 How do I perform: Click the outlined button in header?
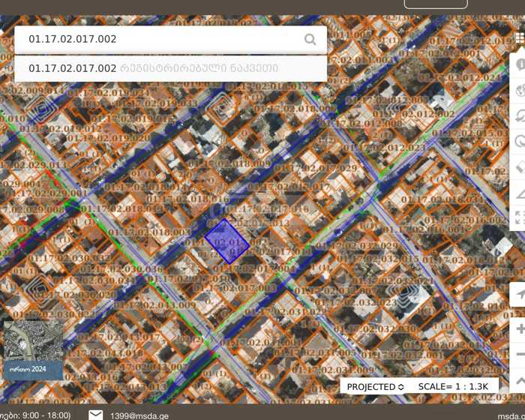(x=435, y=4)
